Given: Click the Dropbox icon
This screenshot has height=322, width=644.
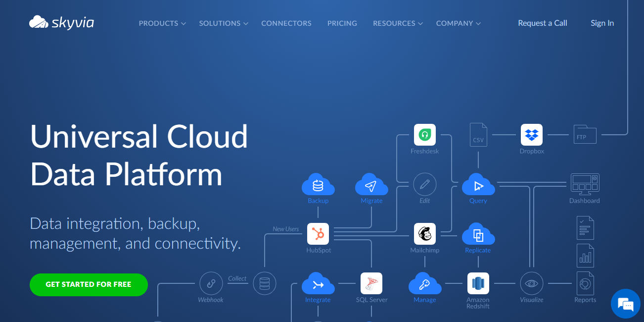Looking at the screenshot, I should (532, 135).
